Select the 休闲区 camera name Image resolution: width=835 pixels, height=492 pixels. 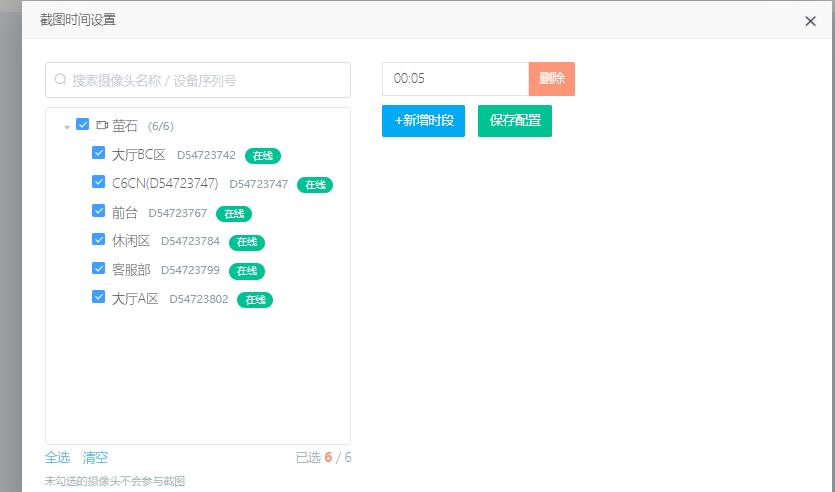click(x=131, y=241)
